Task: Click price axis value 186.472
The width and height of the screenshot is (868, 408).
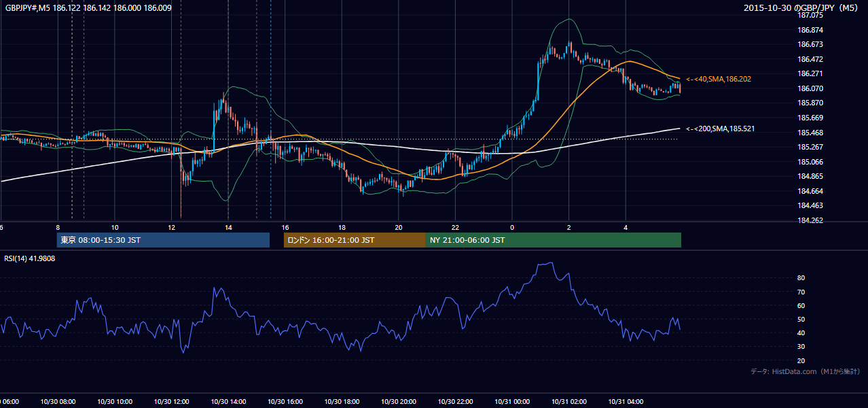Action: [x=811, y=59]
